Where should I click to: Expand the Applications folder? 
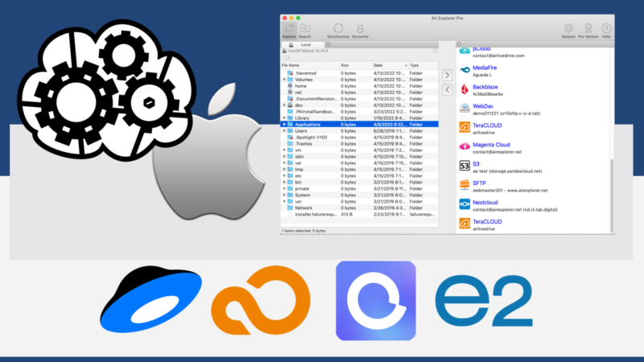284,125
